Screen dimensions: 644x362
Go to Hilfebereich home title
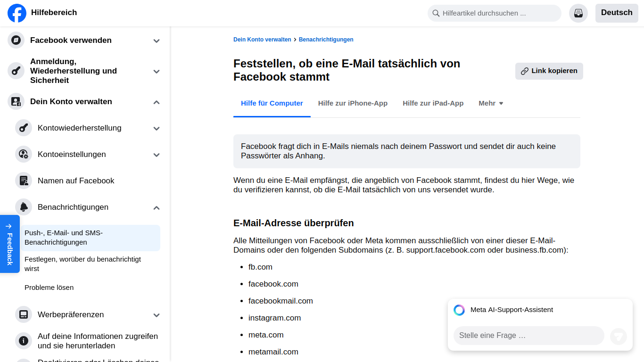click(x=54, y=13)
